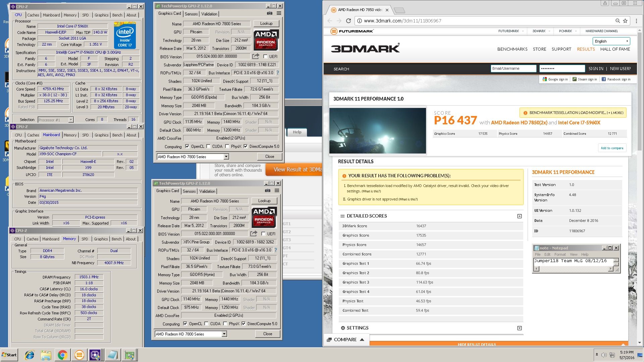
Task: Open the PCMARK top menu dropdown
Action: click(568, 31)
